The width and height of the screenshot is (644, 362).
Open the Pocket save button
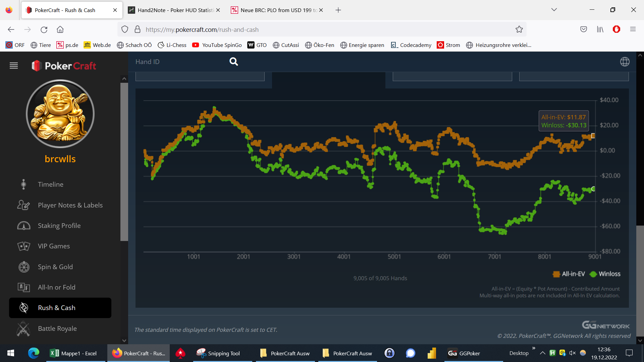[584, 29]
